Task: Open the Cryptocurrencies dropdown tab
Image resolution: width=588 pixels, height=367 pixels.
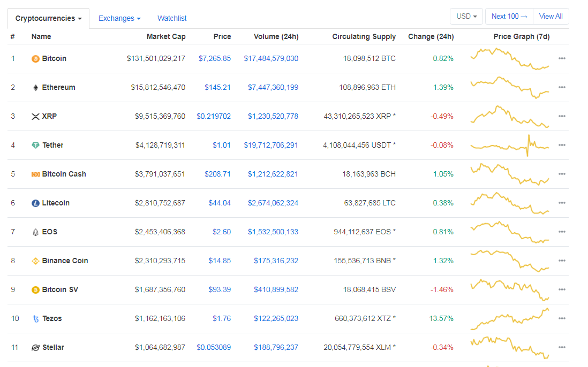Action: point(48,18)
